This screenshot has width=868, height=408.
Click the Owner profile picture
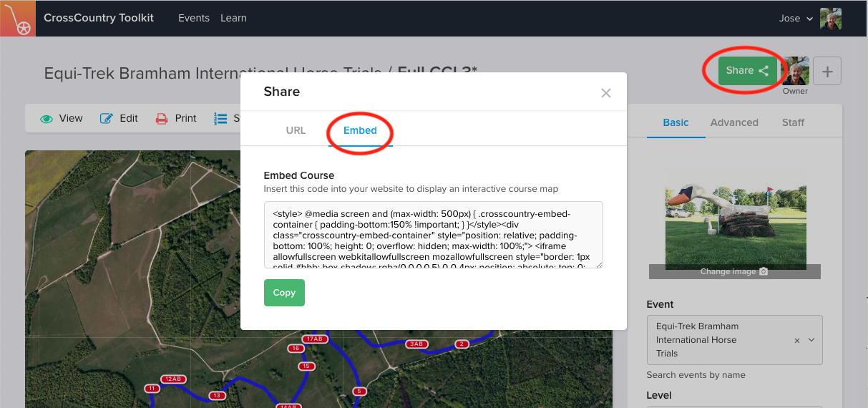[795, 71]
